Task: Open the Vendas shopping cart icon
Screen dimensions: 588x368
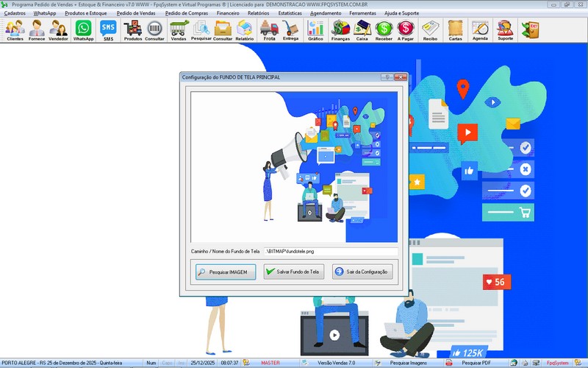Action: 179,30
